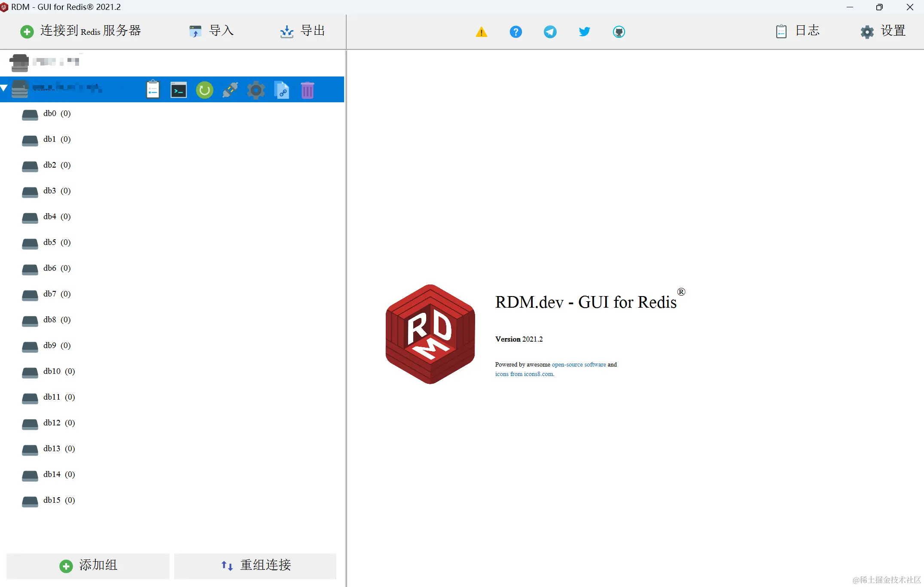Open the console terminal icon
This screenshot has height=587, width=924.
coord(179,90)
